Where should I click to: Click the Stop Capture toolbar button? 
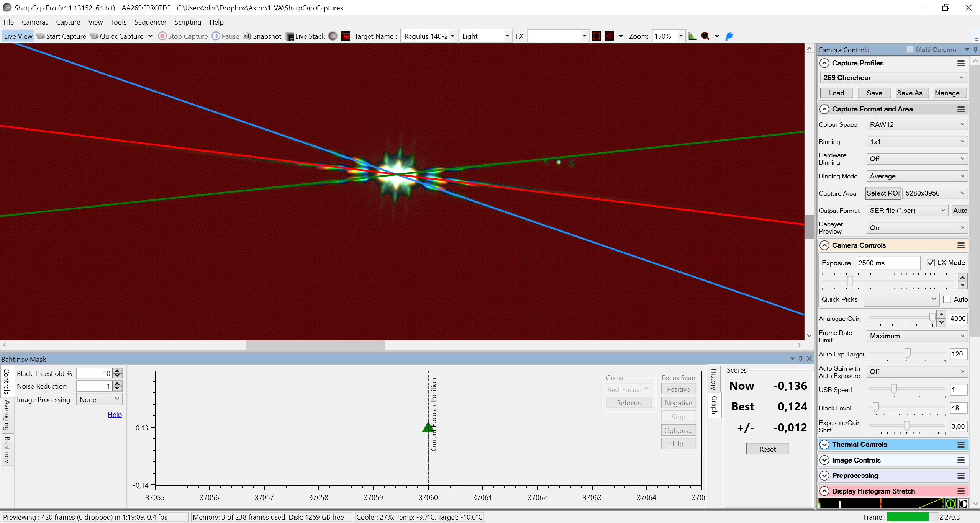click(183, 36)
